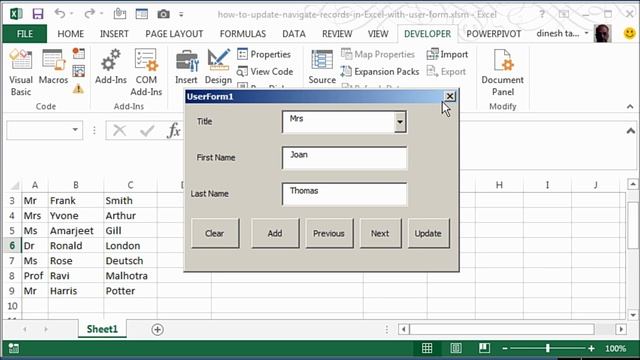
Task: Open the Visual Basic editor
Action: (x=20, y=72)
